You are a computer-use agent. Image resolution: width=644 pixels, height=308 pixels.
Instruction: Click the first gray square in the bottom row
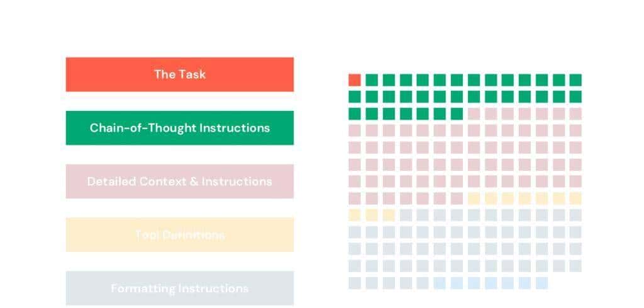coord(355,283)
